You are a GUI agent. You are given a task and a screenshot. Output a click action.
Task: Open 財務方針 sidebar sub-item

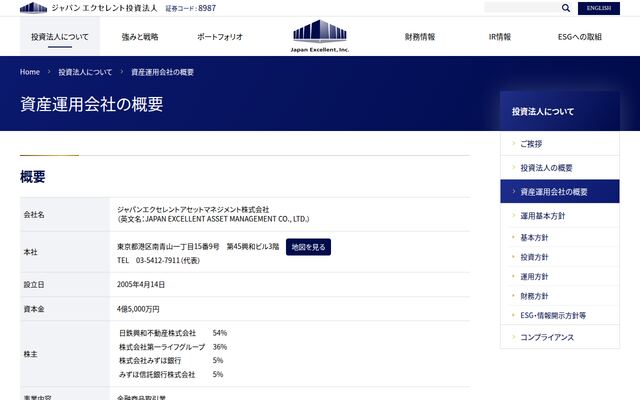(x=534, y=296)
